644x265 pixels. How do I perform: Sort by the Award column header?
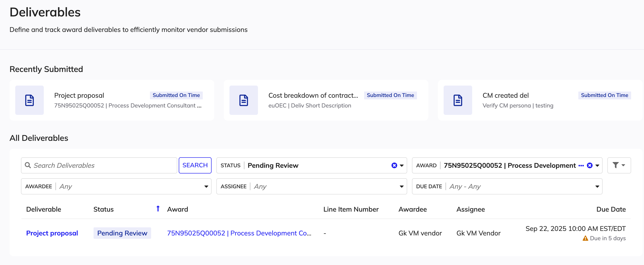(178, 209)
